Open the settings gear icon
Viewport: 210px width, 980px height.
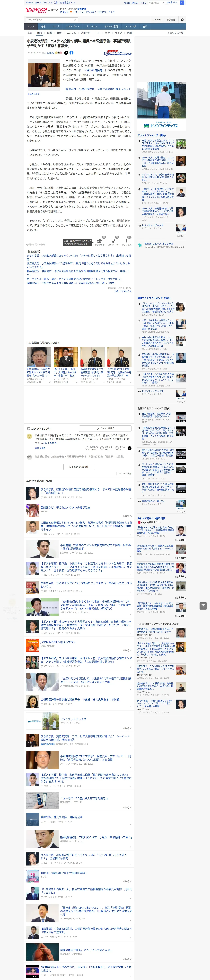(182, 19)
